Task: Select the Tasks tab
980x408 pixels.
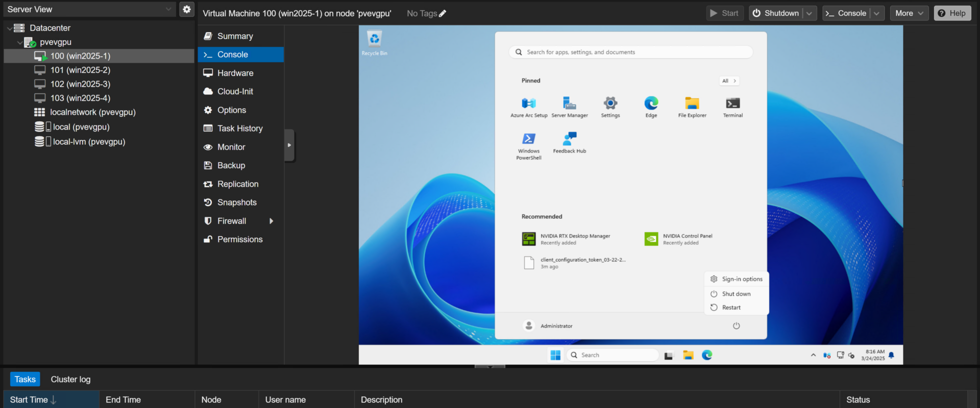Action: tap(25, 379)
